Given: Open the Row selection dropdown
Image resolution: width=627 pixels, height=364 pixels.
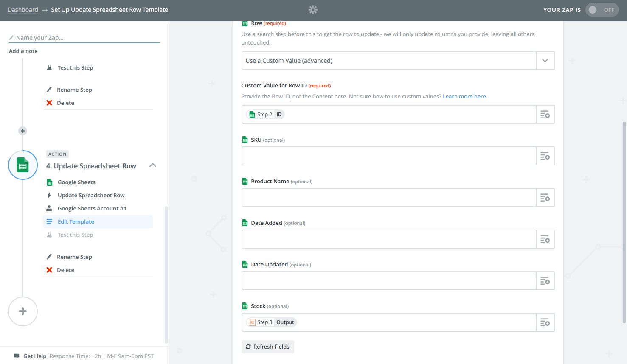Looking at the screenshot, I should pyautogui.click(x=545, y=60).
